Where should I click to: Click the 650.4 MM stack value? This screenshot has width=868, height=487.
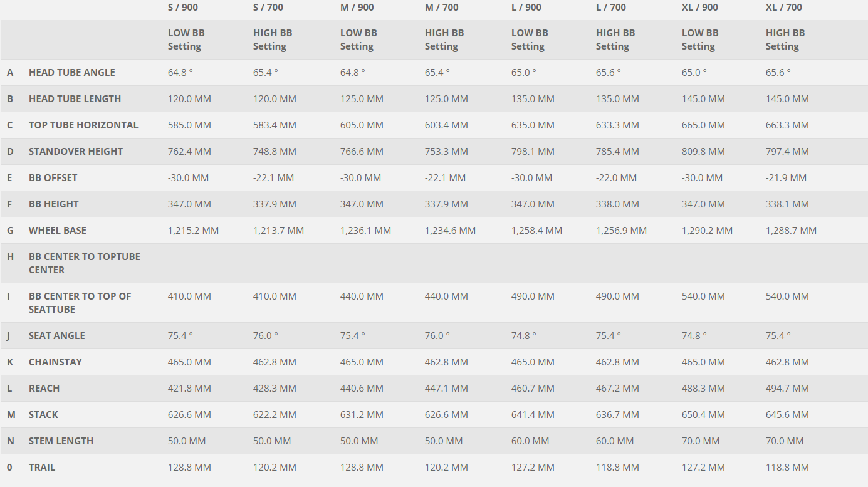[x=703, y=415]
